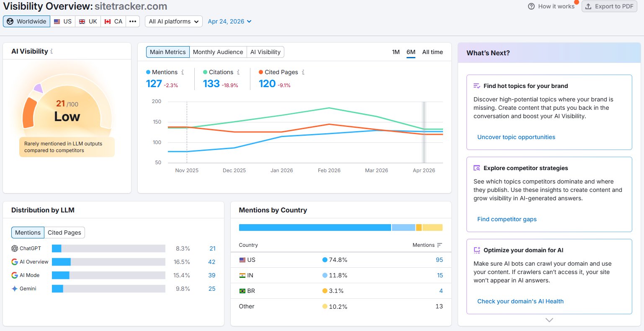Image resolution: width=644 pixels, height=331 pixels.
Task: Open Find competitor gaps link
Action: [507, 219]
